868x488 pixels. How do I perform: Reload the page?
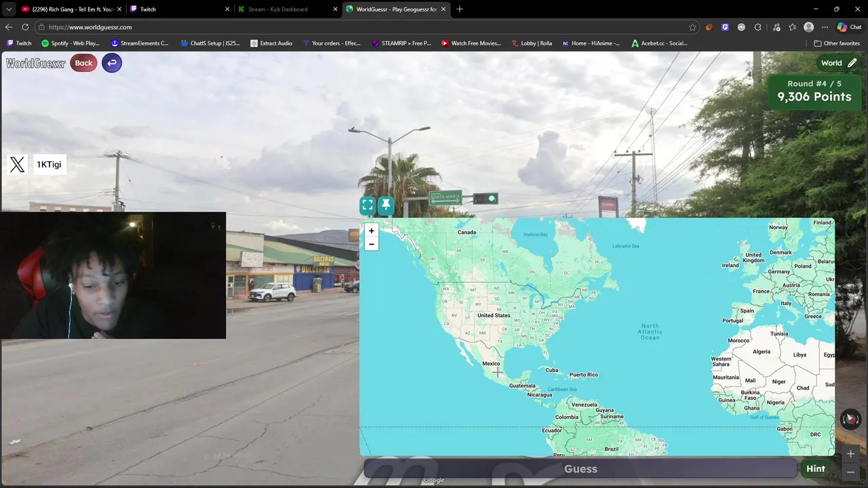click(x=25, y=27)
